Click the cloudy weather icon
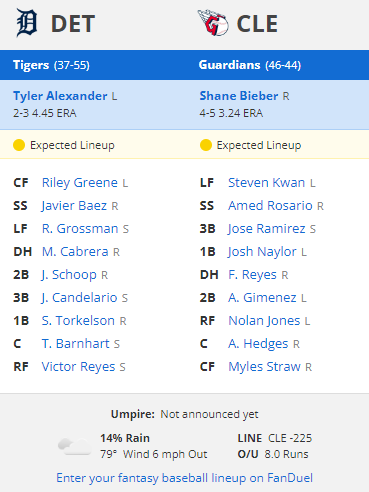The width and height of the screenshot is (369, 492). (75, 446)
